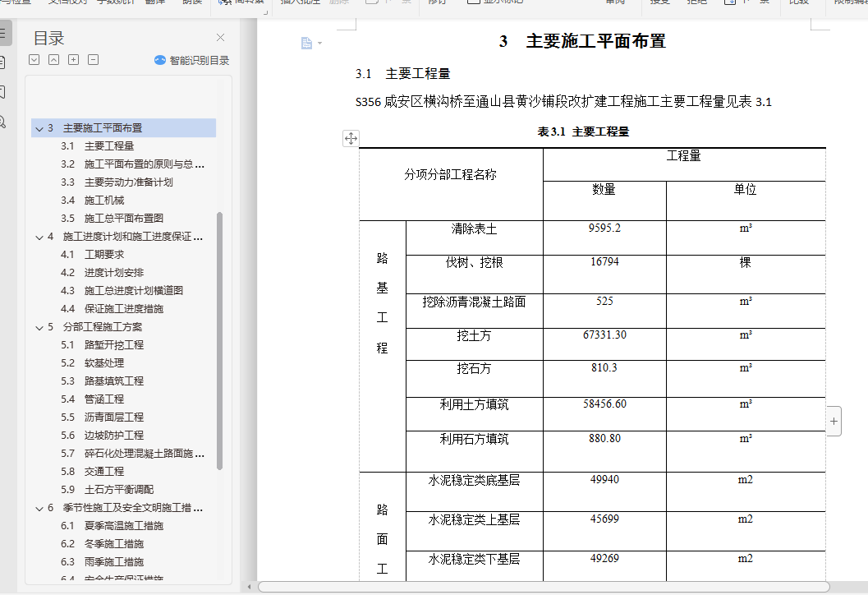Click the 水泥稳定类上基层 table cell

(475, 531)
